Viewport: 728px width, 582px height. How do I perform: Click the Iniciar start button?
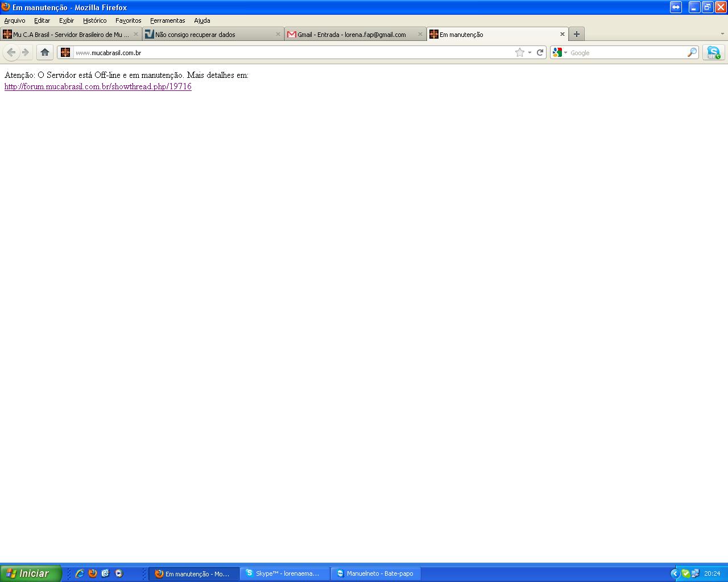pos(31,573)
